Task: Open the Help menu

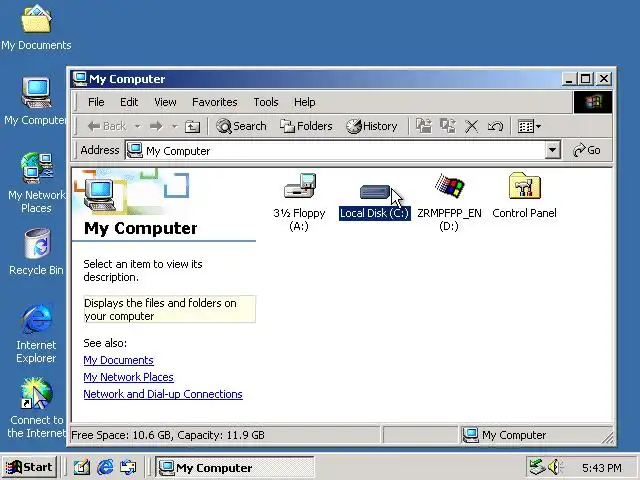Action: 304,102
